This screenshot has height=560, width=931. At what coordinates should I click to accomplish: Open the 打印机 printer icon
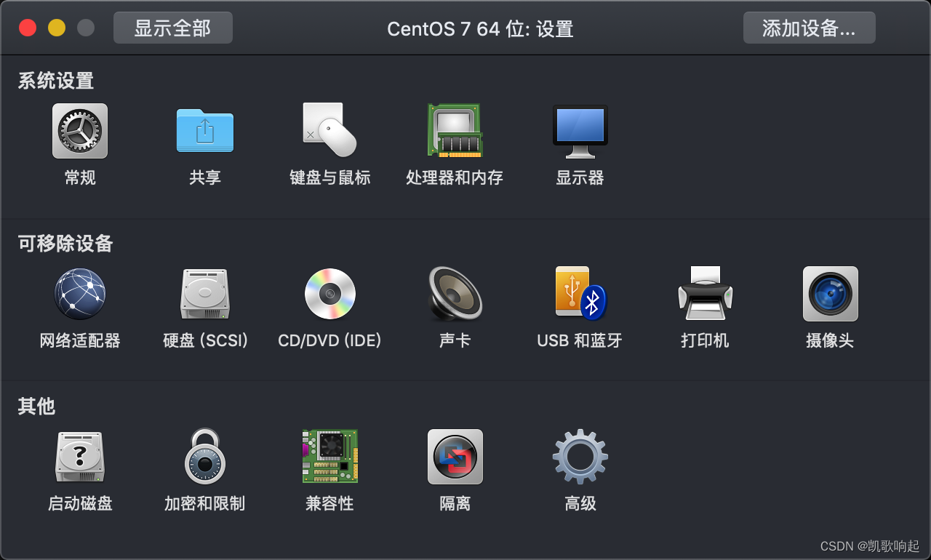pos(705,294)
